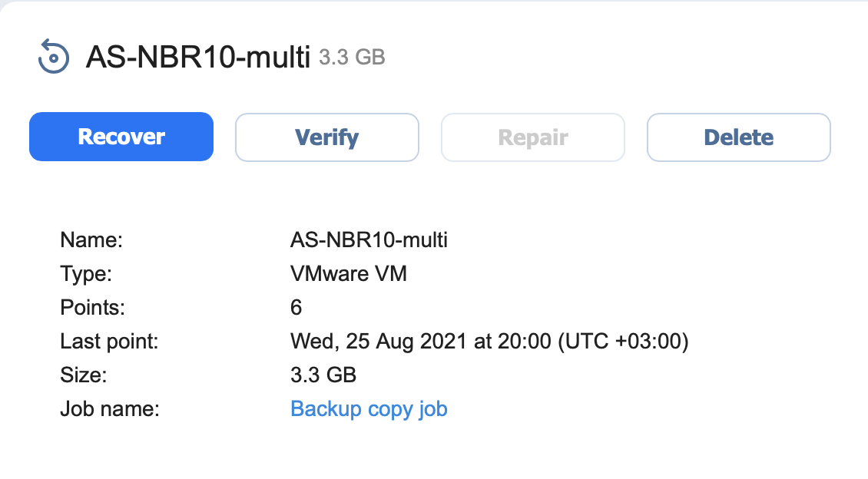Click the Last point: field label
Screen dimensions: 868x479
click(x=109, y=342)
